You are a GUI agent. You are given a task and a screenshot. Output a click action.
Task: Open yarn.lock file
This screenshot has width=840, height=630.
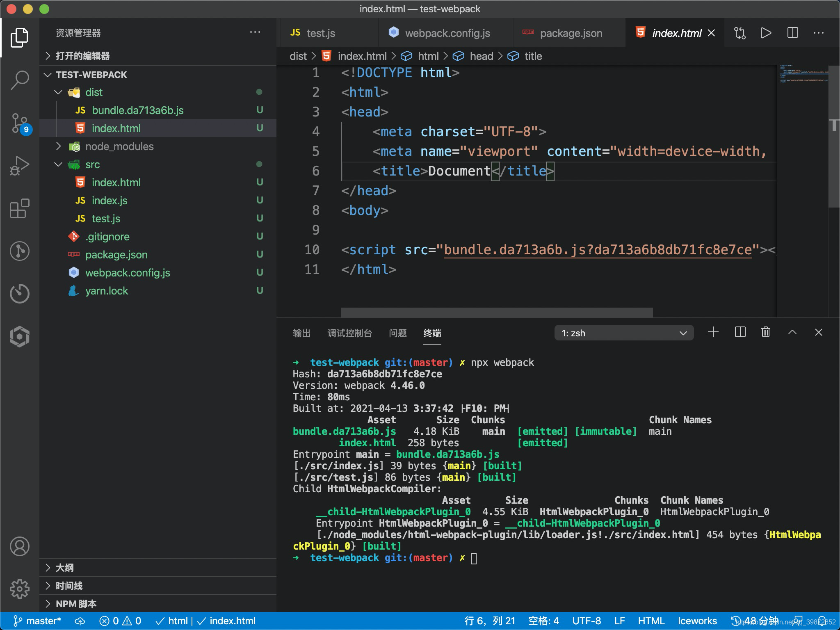[x=158, y=291]
